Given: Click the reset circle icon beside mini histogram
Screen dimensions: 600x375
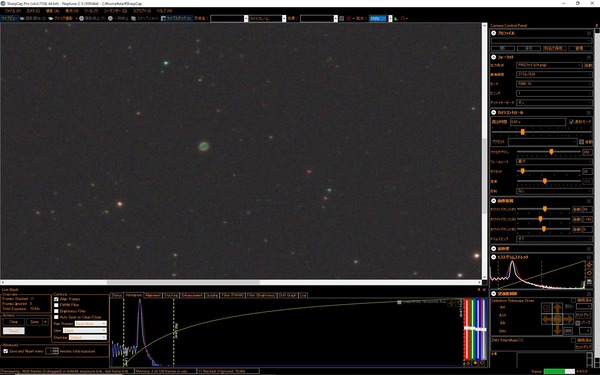Looking at the screenshot, I should click(x=589, y=273).
